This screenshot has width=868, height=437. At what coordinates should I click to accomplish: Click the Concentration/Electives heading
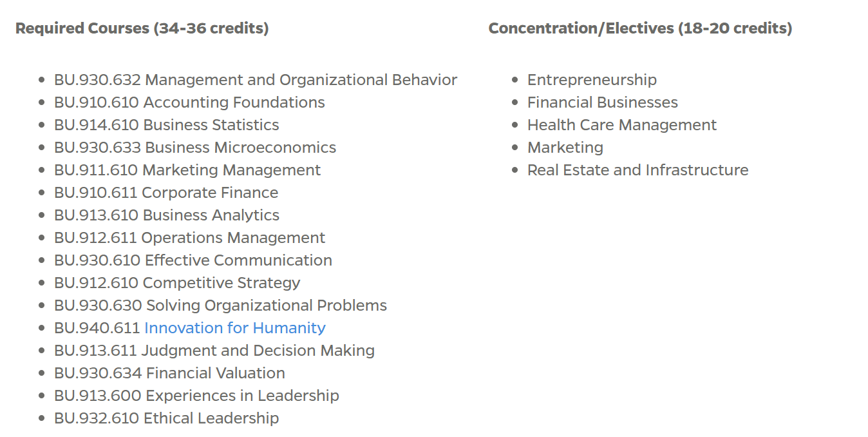pyautogui.click(x=640, y=28)
